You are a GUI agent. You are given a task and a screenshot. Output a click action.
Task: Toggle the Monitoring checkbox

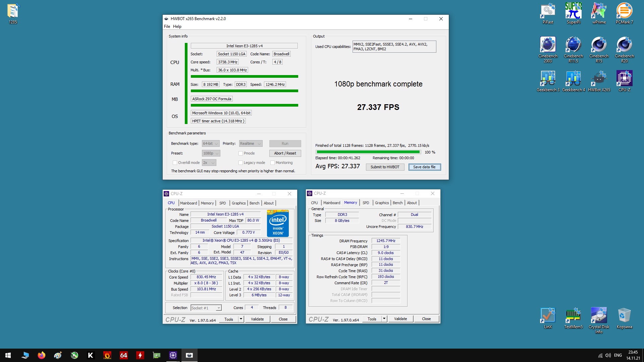(x=272, y=163)
